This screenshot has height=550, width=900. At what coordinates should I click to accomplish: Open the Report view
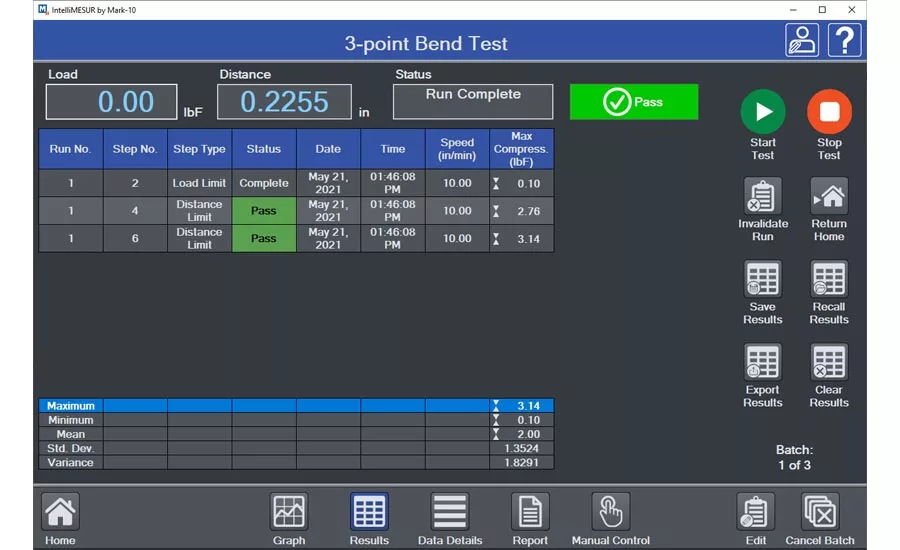click(x=530, y=511)
